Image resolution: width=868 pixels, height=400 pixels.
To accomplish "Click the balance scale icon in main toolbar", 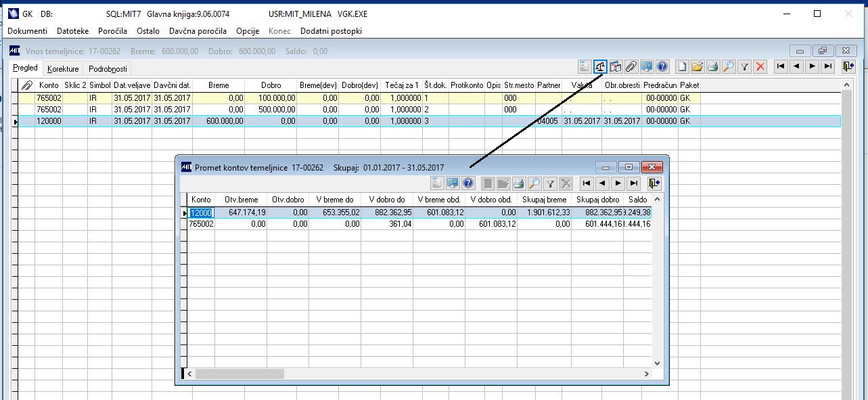I will pos(600,66).
